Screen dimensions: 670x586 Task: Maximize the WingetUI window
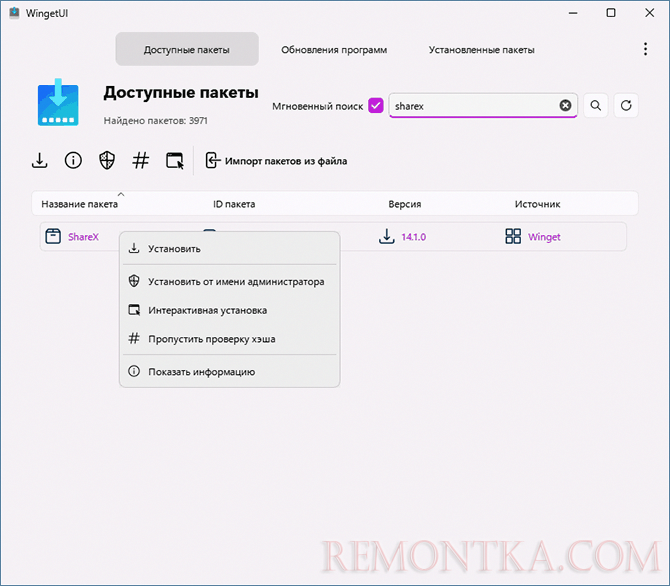[611, 13]
